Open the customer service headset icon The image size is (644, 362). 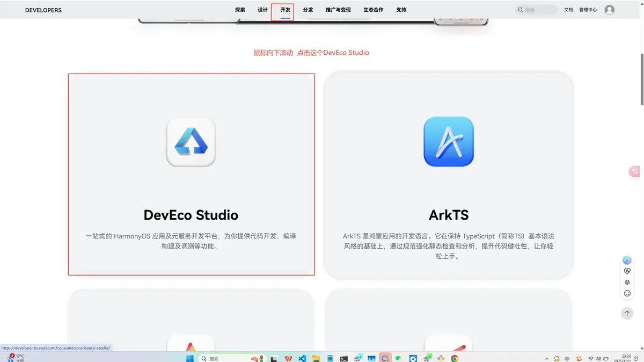click(627, 260)
